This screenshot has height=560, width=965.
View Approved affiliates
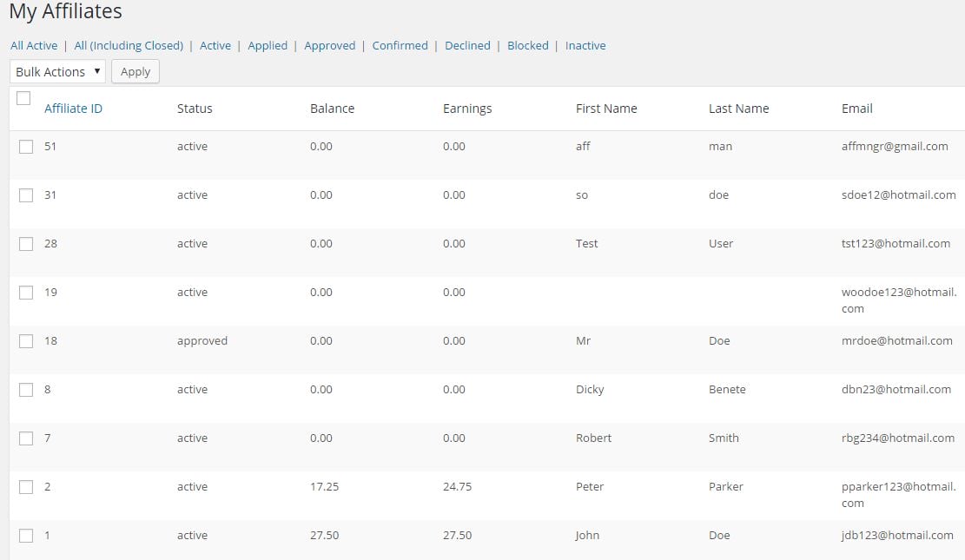329,45
